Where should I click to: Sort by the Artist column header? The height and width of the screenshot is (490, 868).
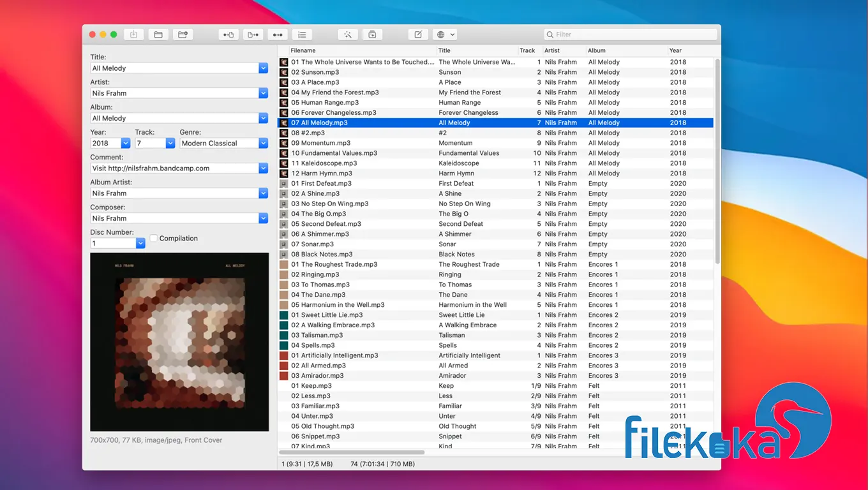(564, 50)
